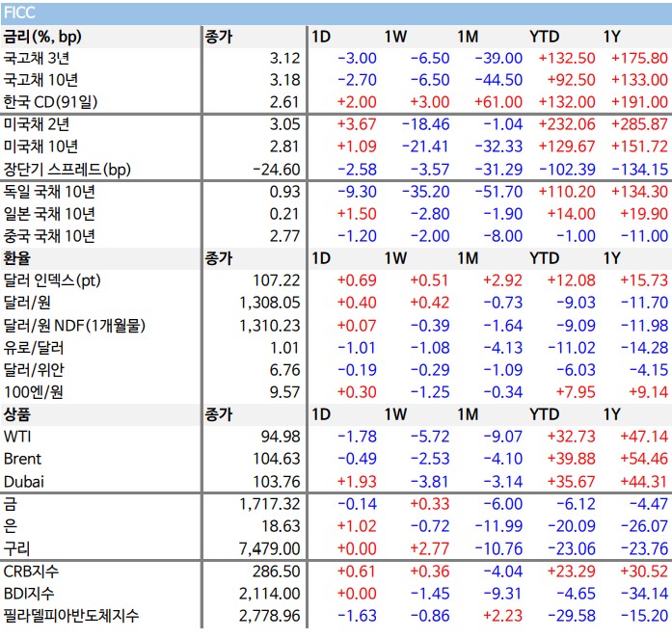
Task: Click the BDI지수 row label
Action: [x=29, y=594]
